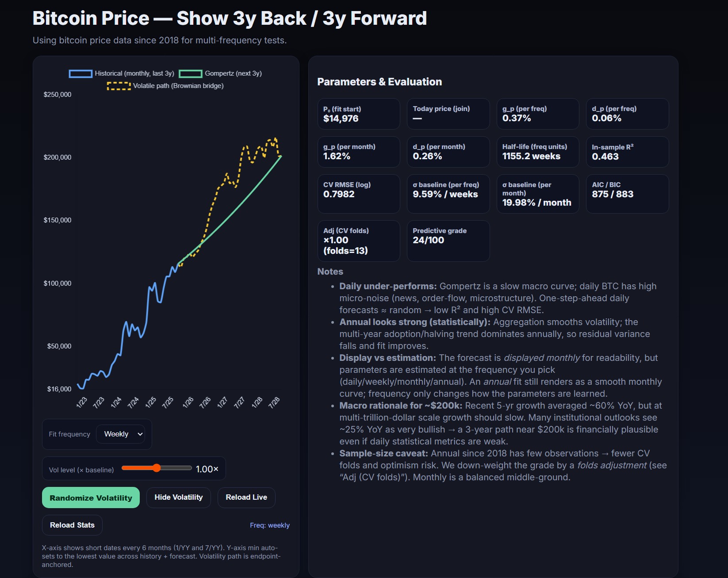The width and height of the screenshot is (728, 578).
Task: Click the Historical (monthly) blue legend swatch
Action: tap(80, 73)
